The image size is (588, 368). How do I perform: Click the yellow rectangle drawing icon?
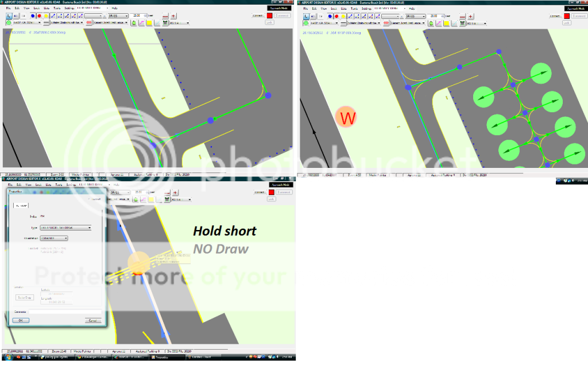pos(150,24)
